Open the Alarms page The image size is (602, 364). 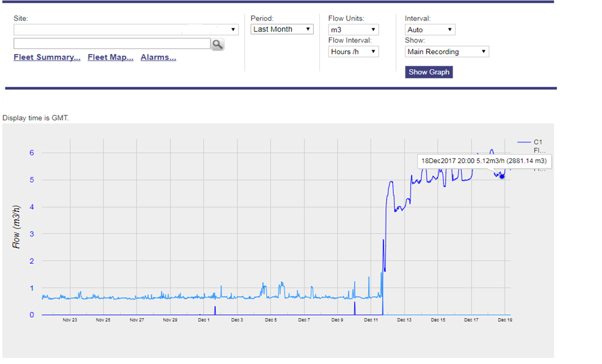pos(158,57)
